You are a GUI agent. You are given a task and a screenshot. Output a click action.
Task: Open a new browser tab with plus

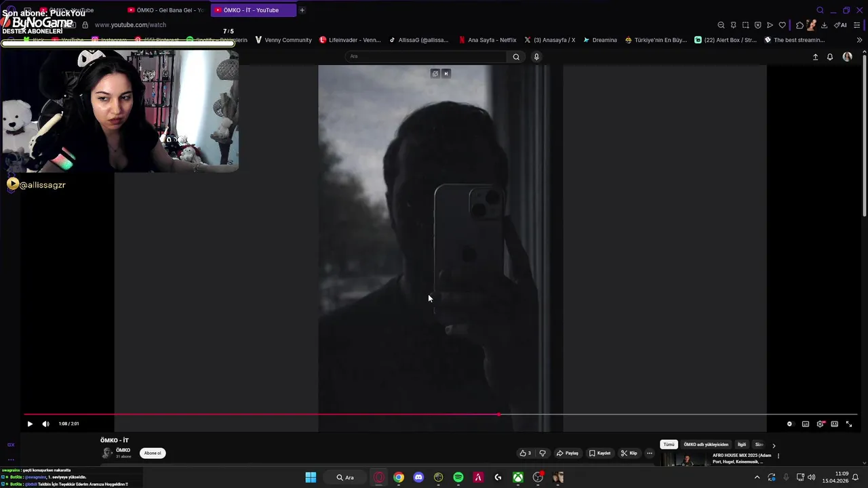[x=302, y=10]
